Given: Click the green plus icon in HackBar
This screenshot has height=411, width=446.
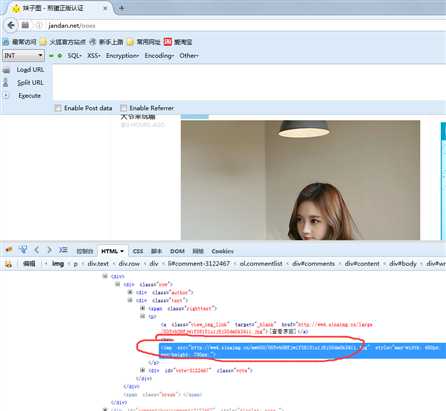Looking at the screenshot, I should point(60,56).
